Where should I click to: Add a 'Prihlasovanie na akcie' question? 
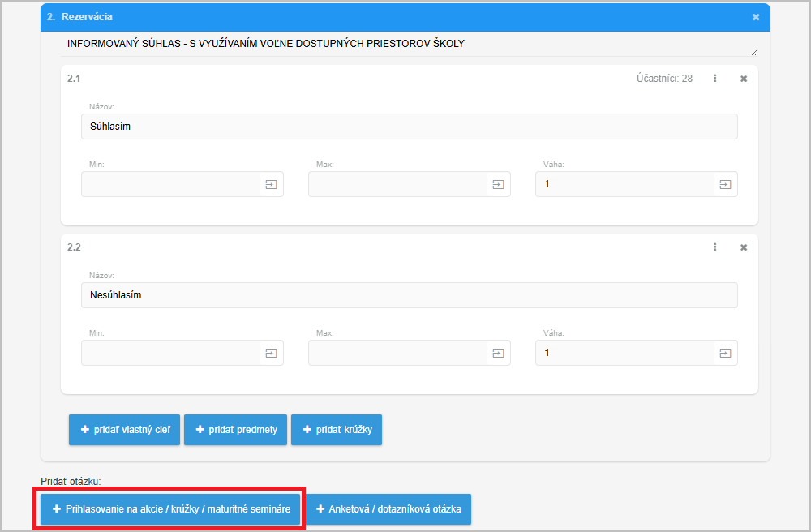click(169, 509)
